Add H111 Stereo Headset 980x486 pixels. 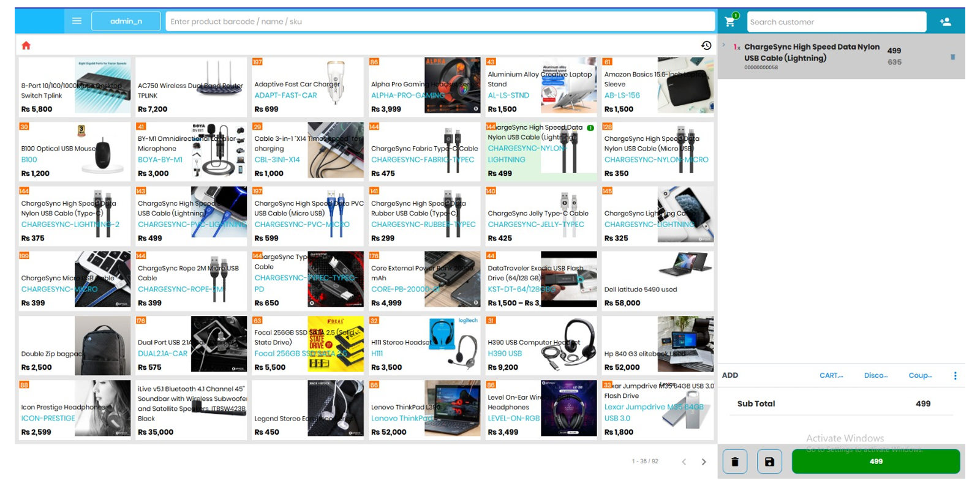pos(424,345)
